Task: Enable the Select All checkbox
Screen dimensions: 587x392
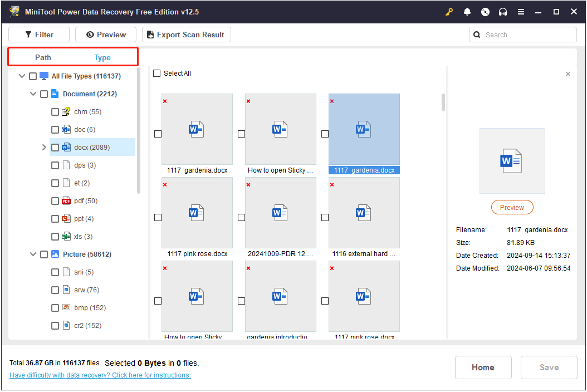Action: coord(156,73)
